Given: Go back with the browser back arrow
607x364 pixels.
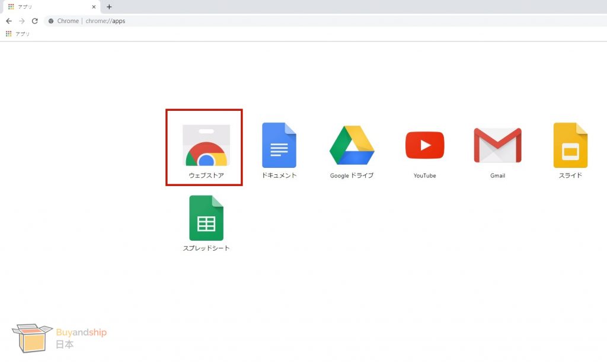Looking at the screenshot, I should coord(9,21).
